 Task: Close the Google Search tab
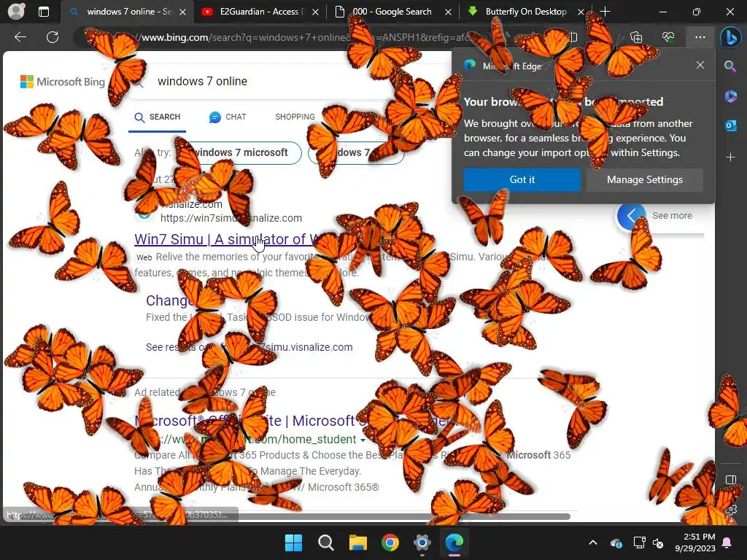pyautogui.click(x=448, y=12)
